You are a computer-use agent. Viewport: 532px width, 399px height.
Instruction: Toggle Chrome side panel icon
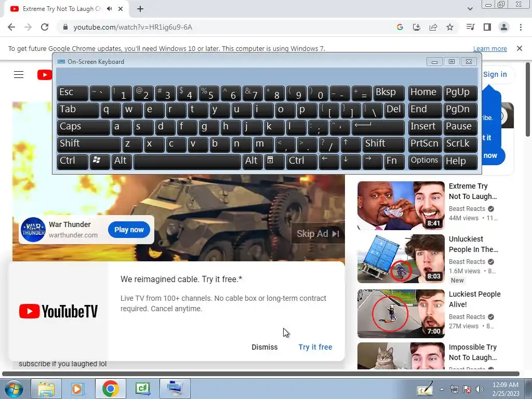[487, 27]
